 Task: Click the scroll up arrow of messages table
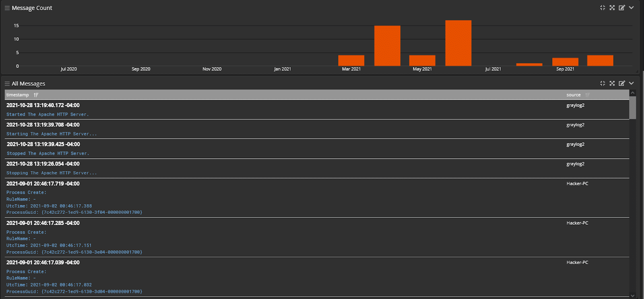(x=633, y=93)
